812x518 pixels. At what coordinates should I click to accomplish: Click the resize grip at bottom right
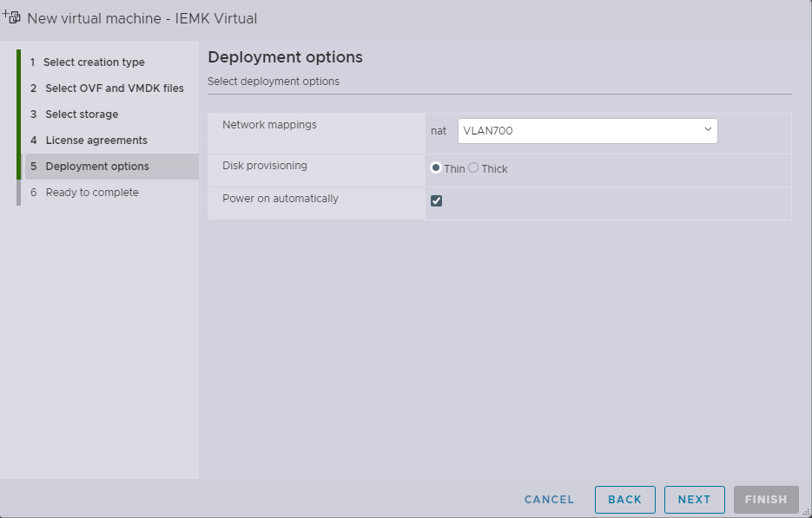(x=807, y=514)
